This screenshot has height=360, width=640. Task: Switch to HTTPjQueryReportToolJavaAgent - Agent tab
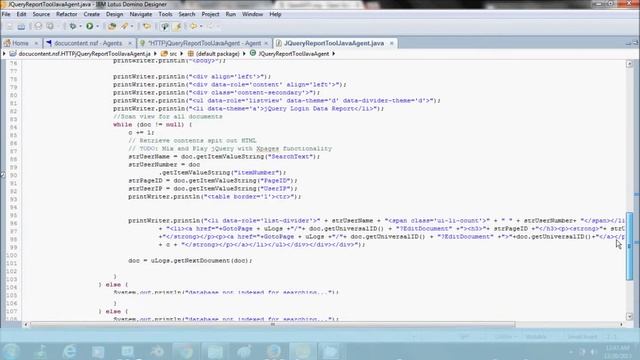[x=204, y=43]
